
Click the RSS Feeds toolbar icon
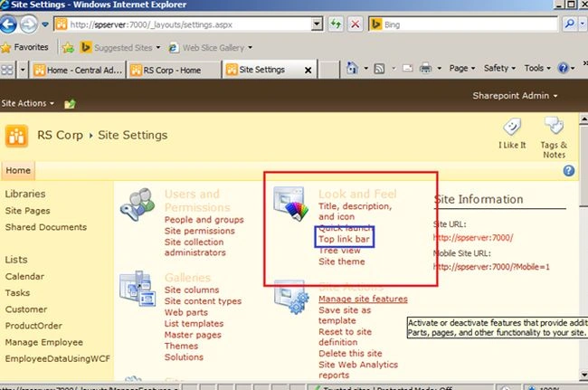click(380, 69)
